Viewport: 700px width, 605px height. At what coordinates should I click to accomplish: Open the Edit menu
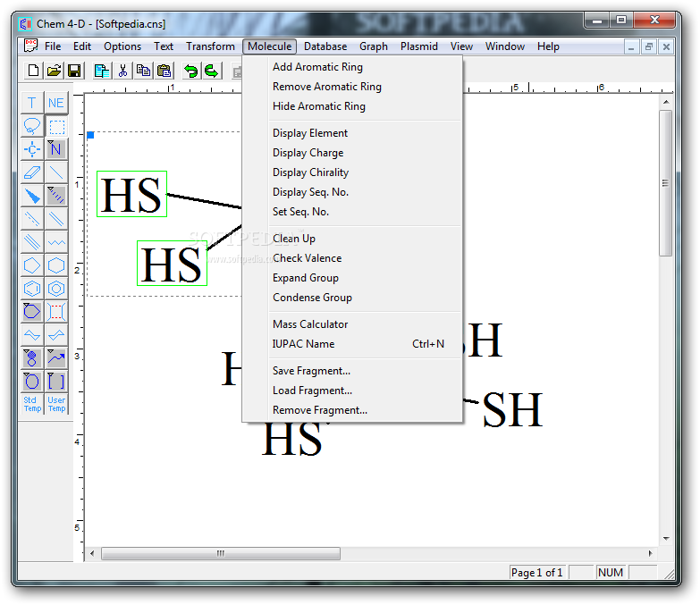point(82,46)
